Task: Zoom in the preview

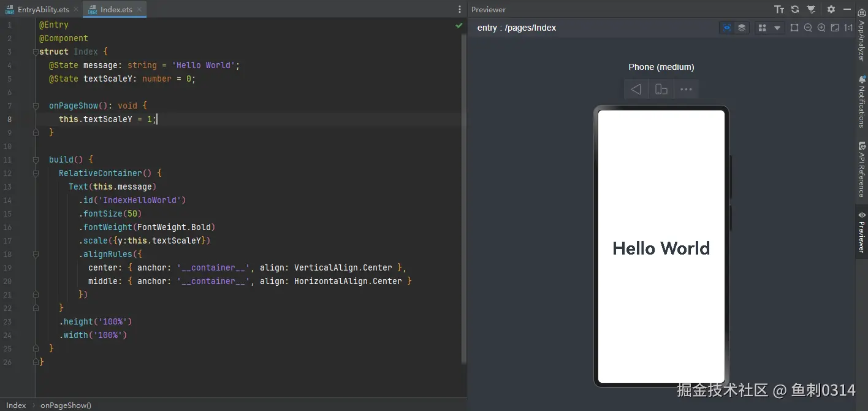Action: [821, 28]
